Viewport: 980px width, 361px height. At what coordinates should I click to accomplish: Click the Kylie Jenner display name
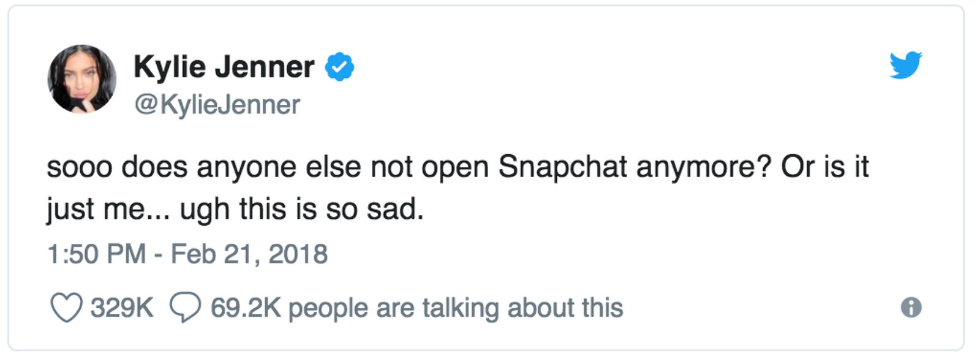coord(224,67)
